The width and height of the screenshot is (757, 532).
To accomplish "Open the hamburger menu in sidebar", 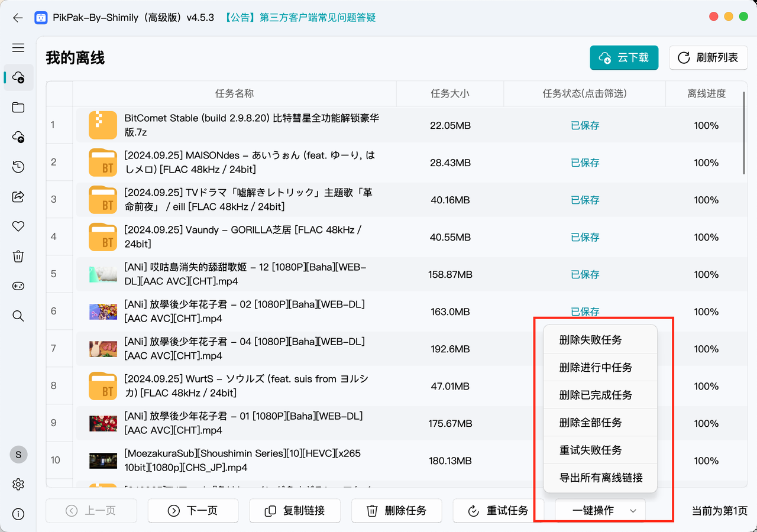I will point(18,48).
